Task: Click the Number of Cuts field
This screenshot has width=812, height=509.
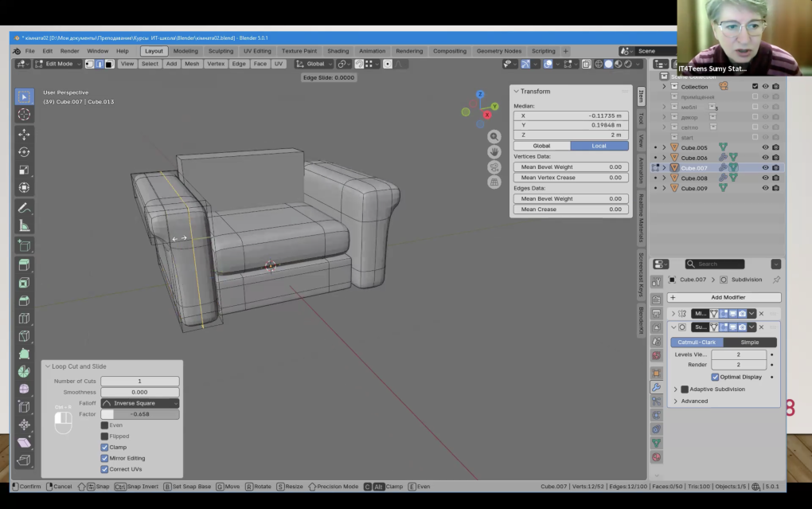Action: click(x=139, y=381)
